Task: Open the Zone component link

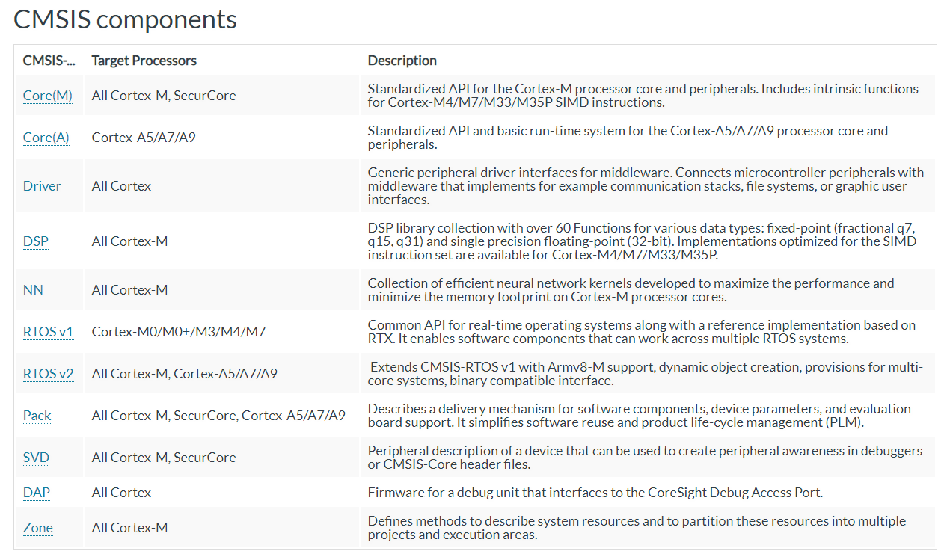Action: (x=37, y=527)
